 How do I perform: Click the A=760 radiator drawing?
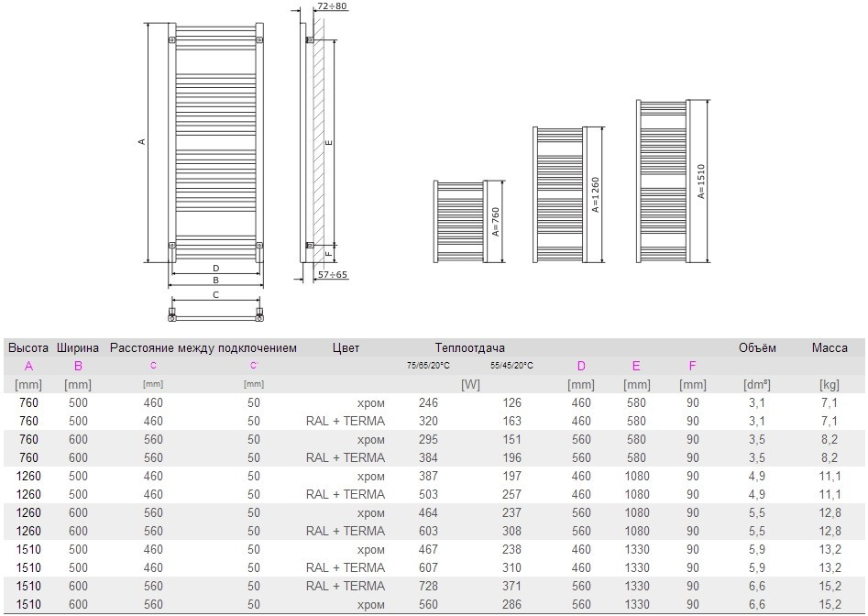pos(467,221)
